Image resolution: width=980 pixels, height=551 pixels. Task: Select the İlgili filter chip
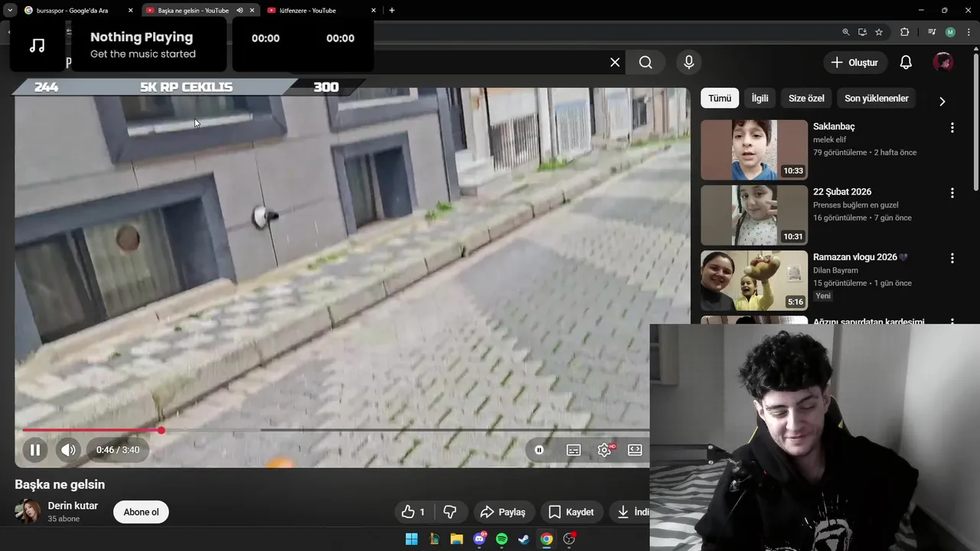[759, 98]
